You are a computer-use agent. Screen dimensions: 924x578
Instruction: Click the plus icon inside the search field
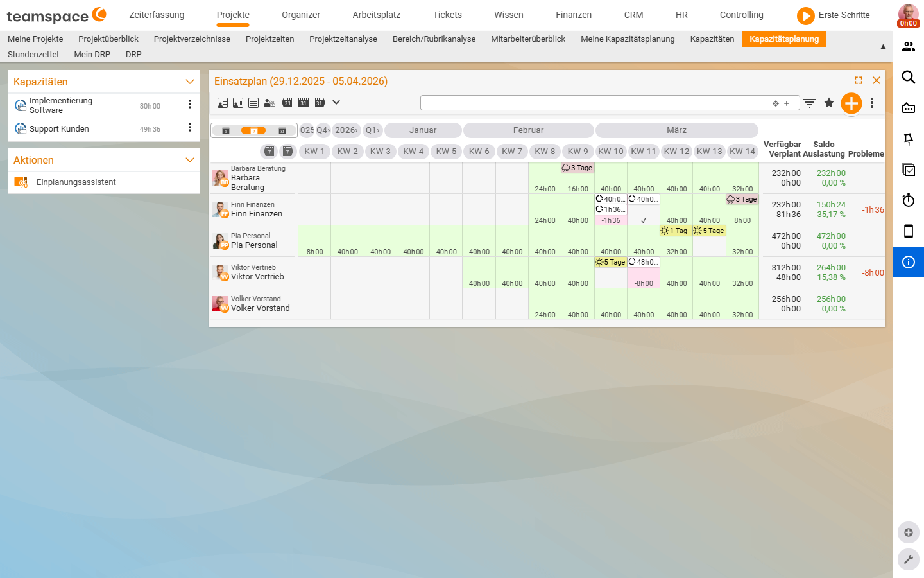coord(787,103)
